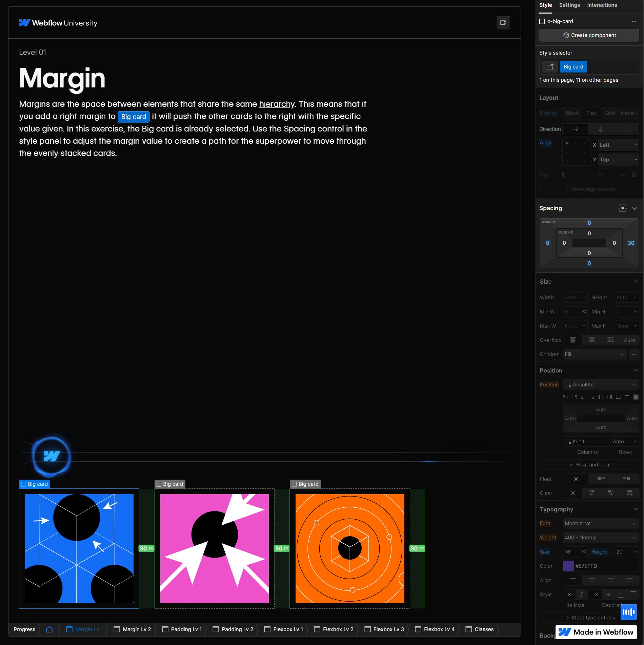Open the preview toggle icon in header
The width and height of the screenshot is (644, 645).
pyautogui.click(x=503, y=23)
